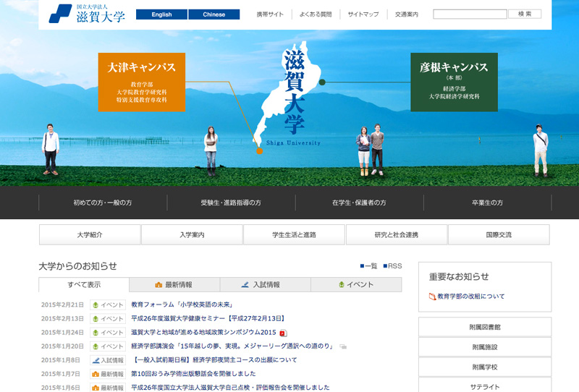Switch to the すべて表示 news tab

pos(84,284)
